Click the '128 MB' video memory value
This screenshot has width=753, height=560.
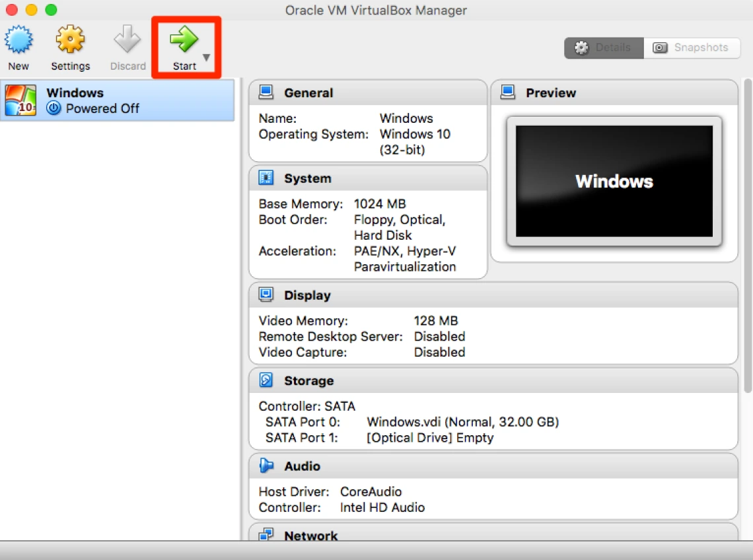tap(436, 320)
